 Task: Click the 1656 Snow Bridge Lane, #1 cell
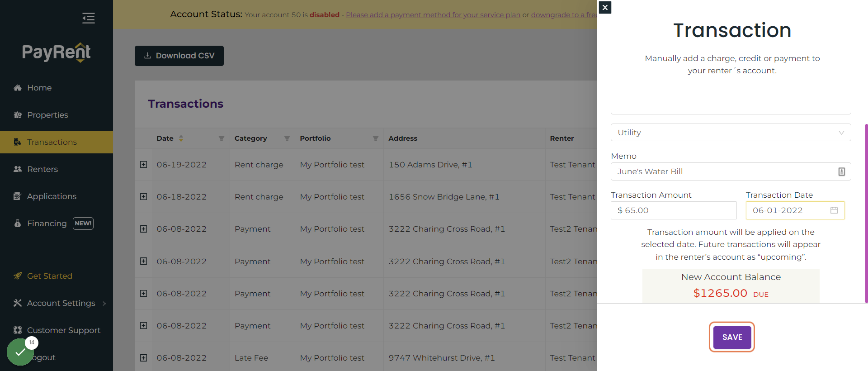pyautogui.click(x=444, y=197)
